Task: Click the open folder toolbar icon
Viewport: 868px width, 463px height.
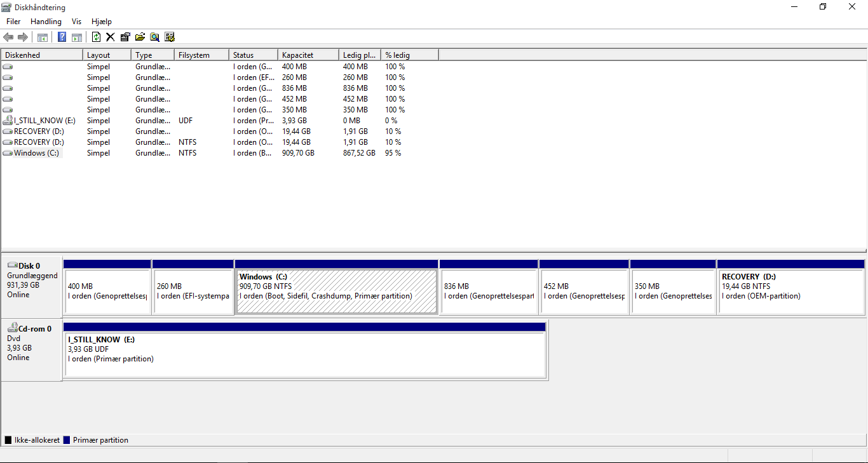Action: click(x=140, y=37)
